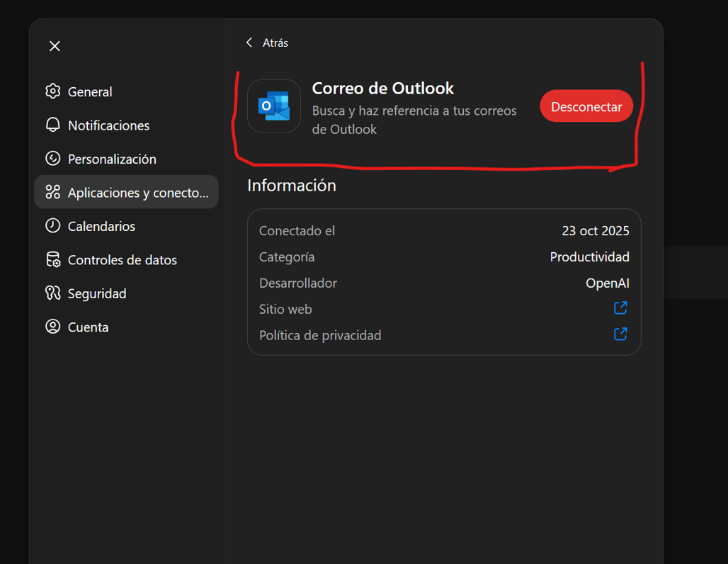Open Controles de datos database icon
This screenshot has width=728, height=564.
click(x=53, y=260)
